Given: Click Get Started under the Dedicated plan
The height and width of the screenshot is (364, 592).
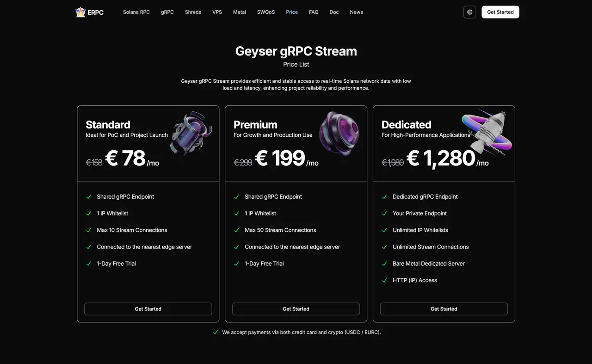Looking at the screenshot, I should (x=444, y=309).
